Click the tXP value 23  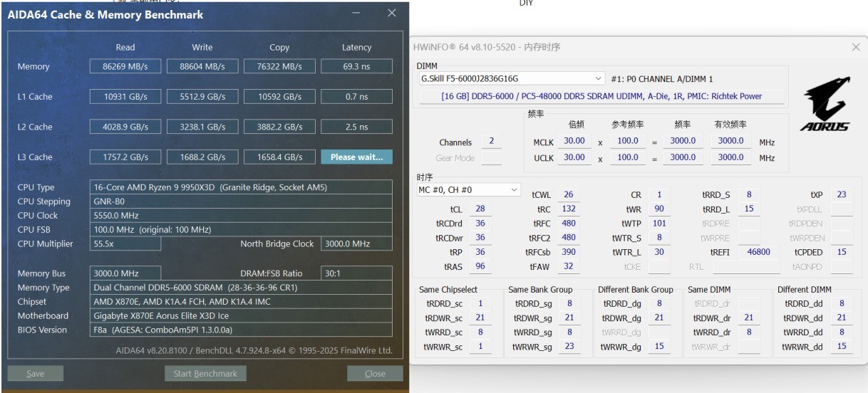coord(842,194)
